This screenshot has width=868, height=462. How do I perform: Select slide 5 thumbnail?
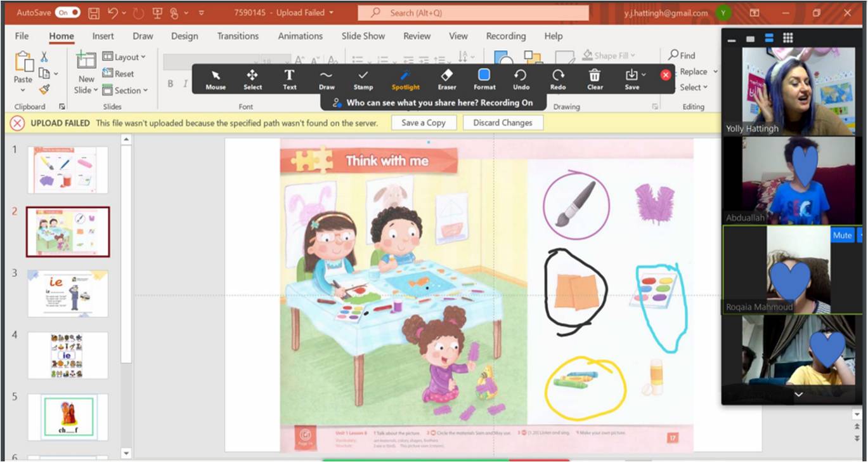pos(68,416)
